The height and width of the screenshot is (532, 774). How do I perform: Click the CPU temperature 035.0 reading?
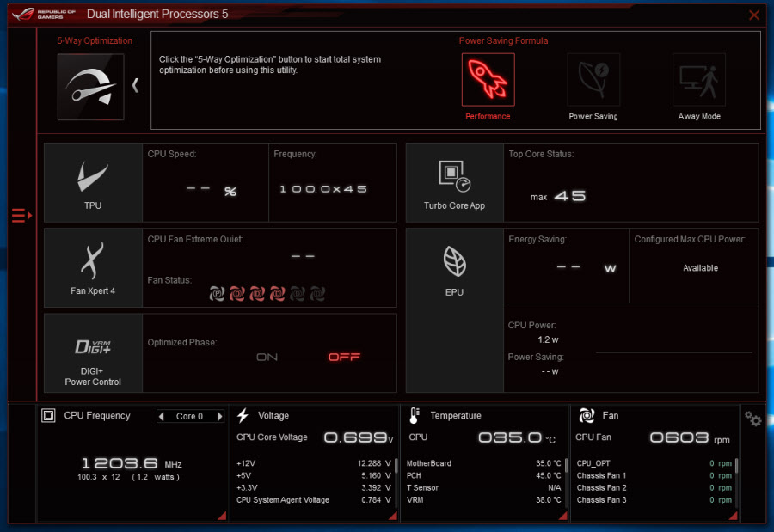(x=517, y=437)
